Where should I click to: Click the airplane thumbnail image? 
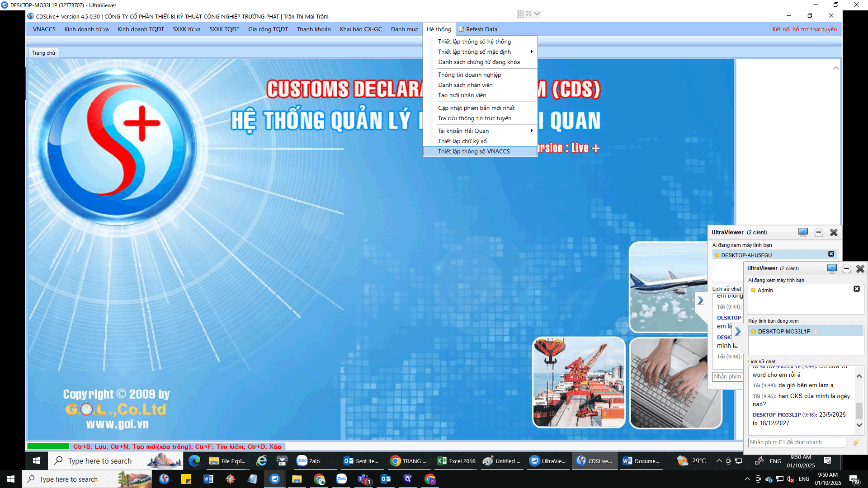(x=668, y=287)
